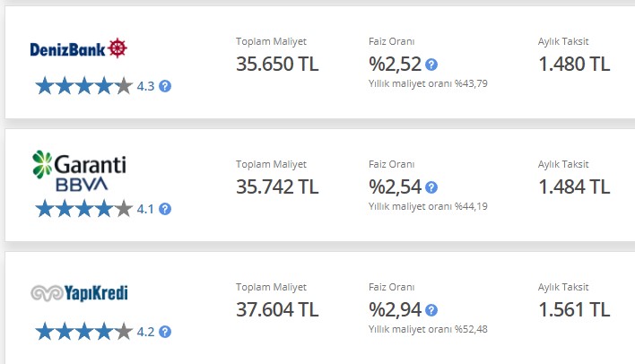
Task: Open help icon beside DenizBank 4.3 rating
Action: coord(165,86)
